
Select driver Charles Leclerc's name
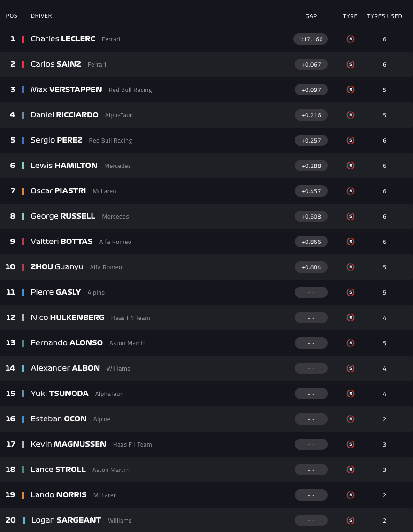tap(63, 39)
